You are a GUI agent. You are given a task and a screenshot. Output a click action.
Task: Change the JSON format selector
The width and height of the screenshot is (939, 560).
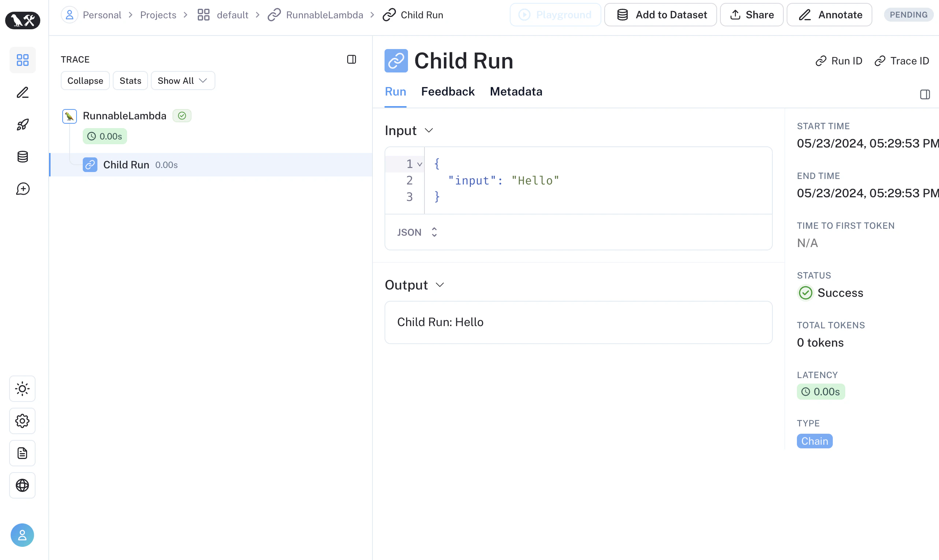coord(417,232)
